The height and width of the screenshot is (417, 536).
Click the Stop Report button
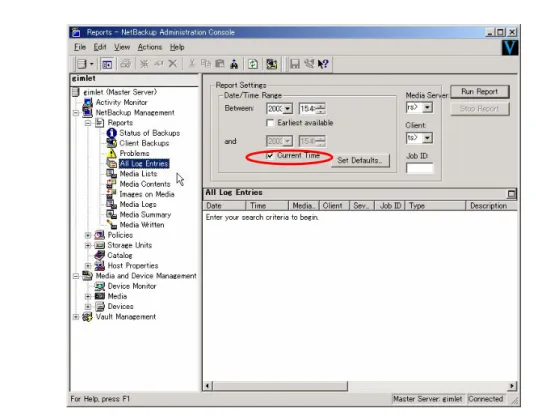(480, 109)
